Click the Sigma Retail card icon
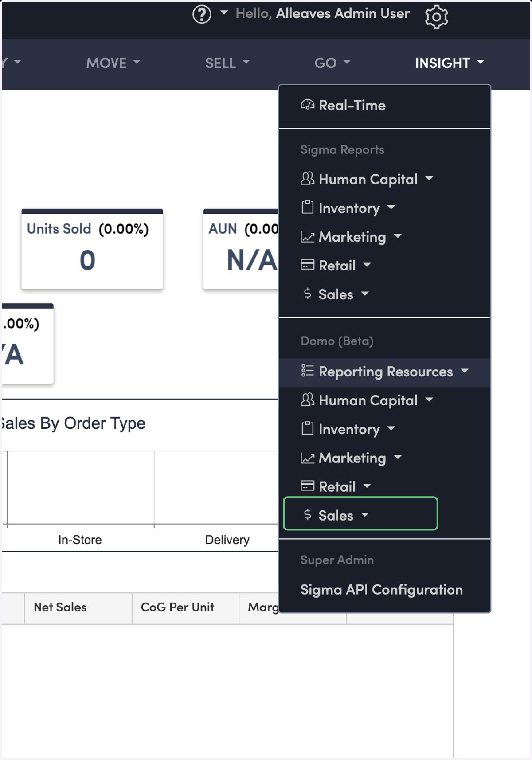The image size is (532, 760). pyautogui.click(x=307, y=265)
